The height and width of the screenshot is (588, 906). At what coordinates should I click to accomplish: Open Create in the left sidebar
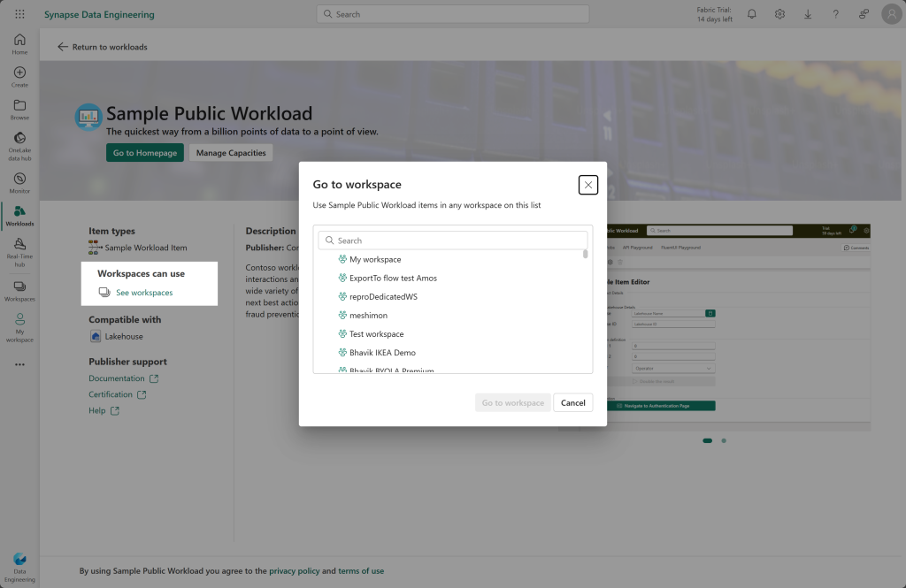19,77
